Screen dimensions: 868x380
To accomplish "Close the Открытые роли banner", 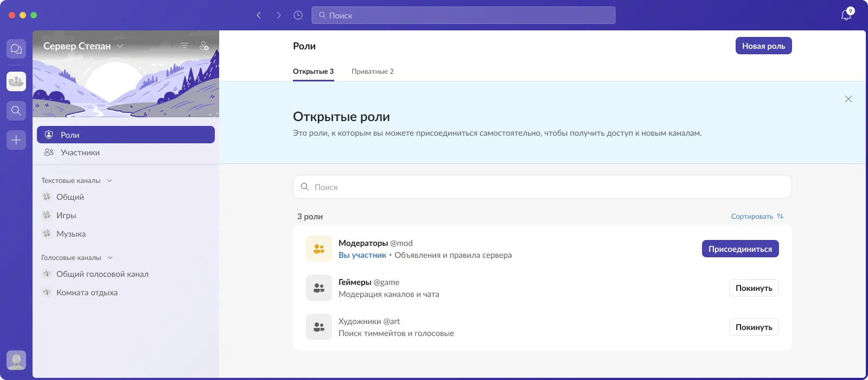I will [848, 99].
